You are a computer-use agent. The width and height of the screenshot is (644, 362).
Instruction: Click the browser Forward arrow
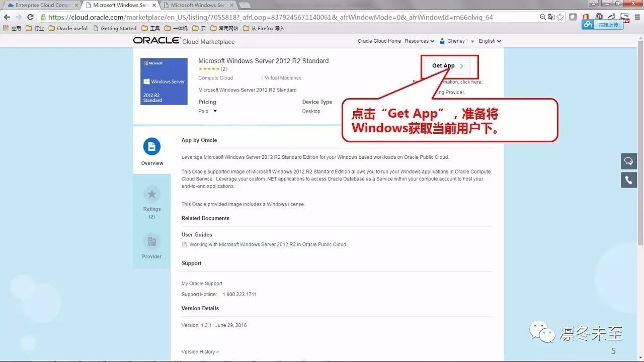[19, 17]
